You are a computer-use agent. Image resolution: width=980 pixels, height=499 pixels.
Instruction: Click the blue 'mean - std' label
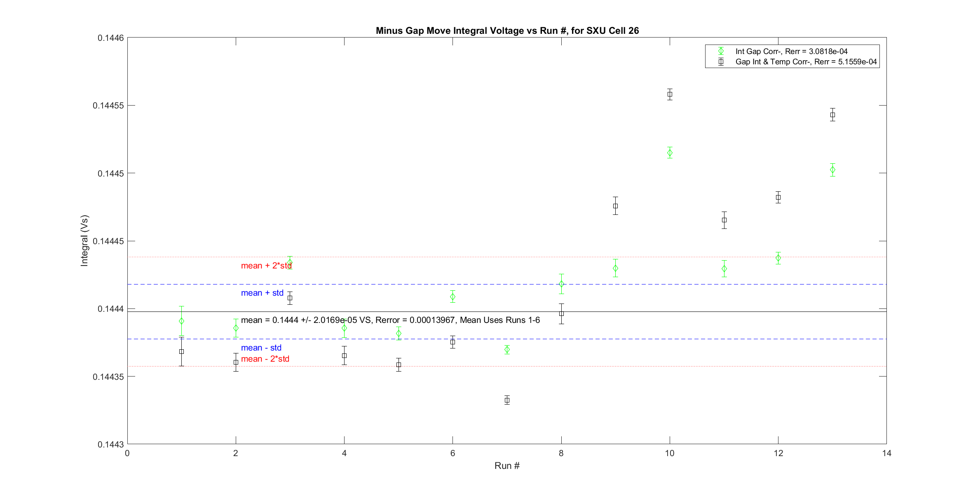[261, 348]
